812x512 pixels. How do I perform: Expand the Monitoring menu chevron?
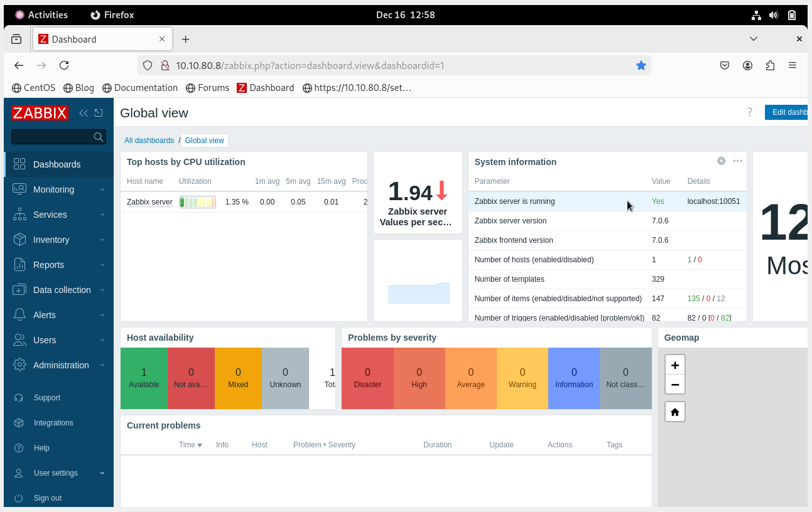pyautogui.click(x=102, y=189)
